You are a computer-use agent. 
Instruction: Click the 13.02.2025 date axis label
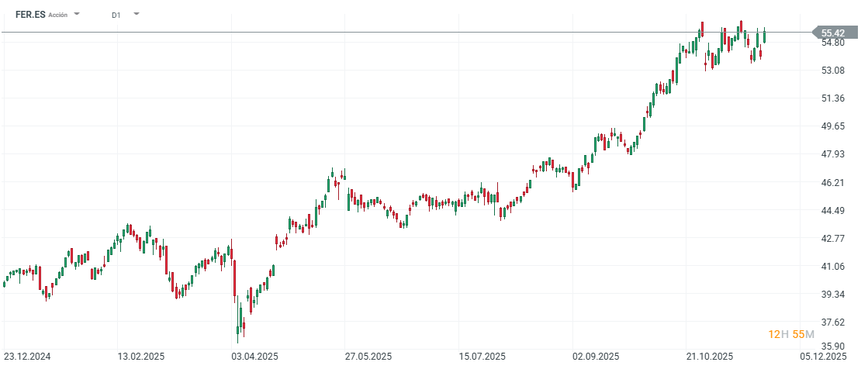pyautogui.click(x=140, y=357)
